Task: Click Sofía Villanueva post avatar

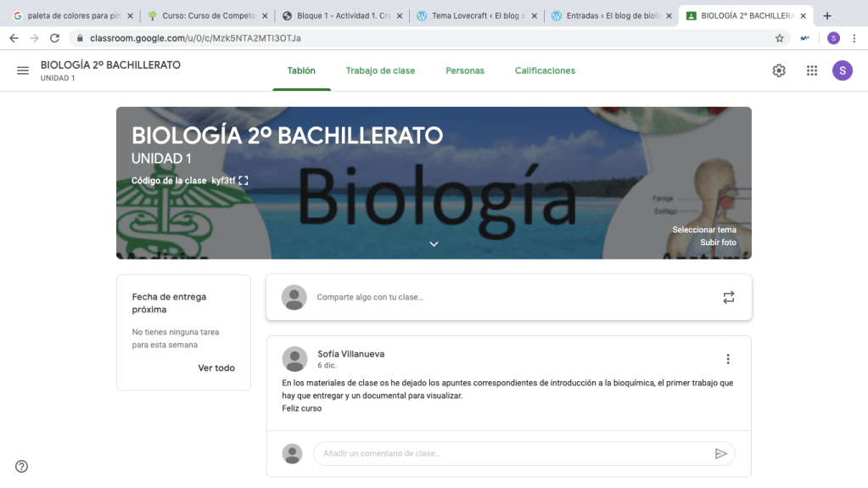Action: click(294, 359)
